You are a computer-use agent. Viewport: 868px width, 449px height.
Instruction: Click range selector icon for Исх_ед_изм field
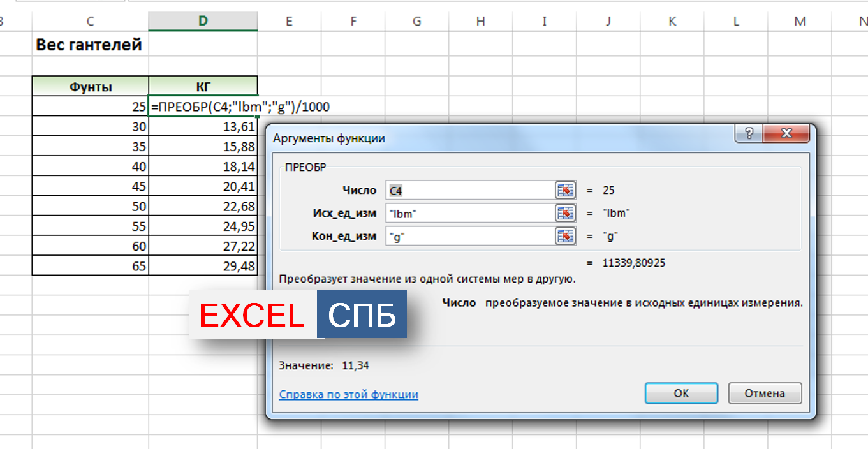point(565,213)
